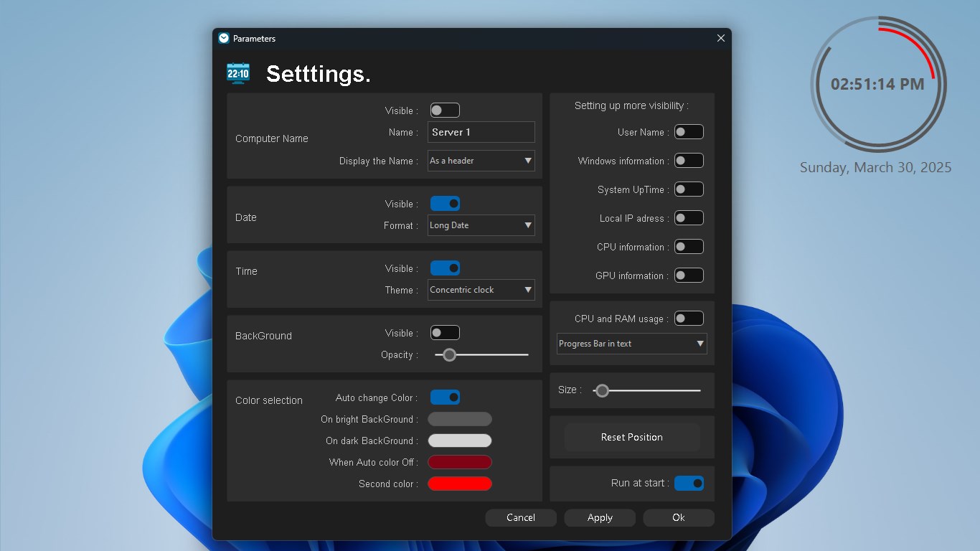Screen dimensions: 980x551
Task: Open the Time Theme dropdown
Action: 481,290
